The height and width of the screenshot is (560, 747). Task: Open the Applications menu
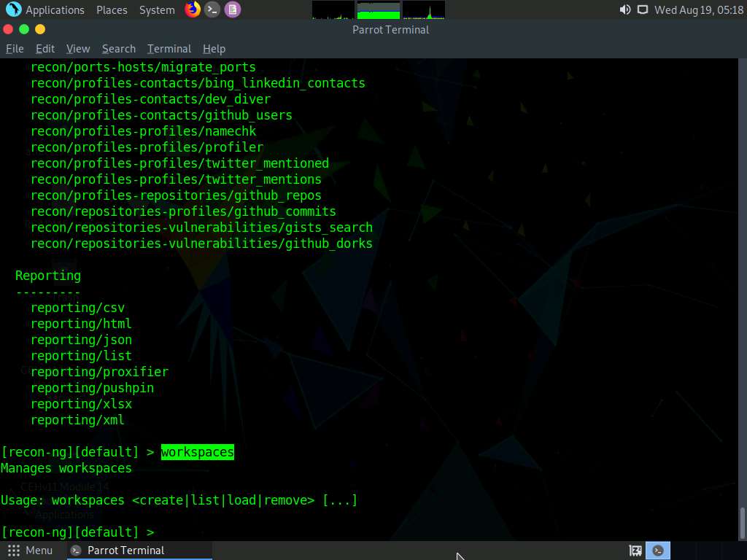pyautogui.click(x=55, y=10)
